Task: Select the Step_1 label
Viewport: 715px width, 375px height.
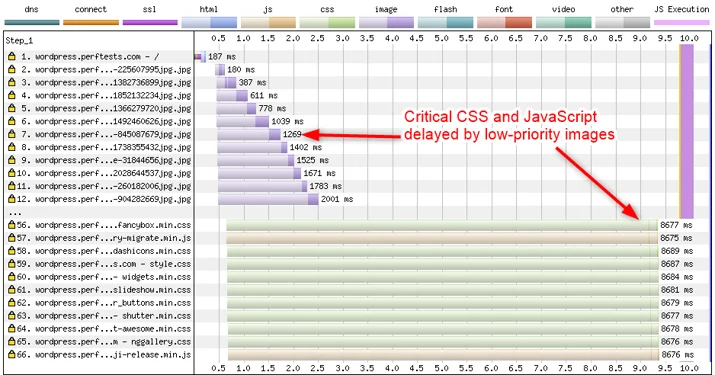Action: click(x=19, y=41)
